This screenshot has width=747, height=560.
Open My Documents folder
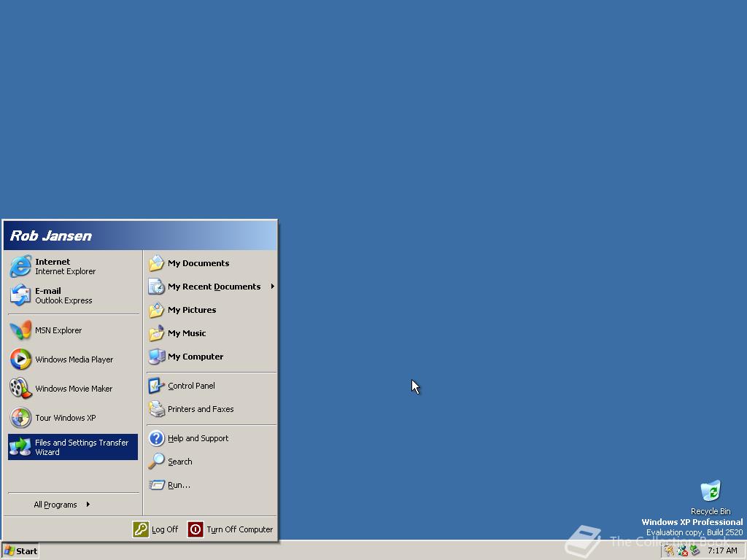(212, 262)
